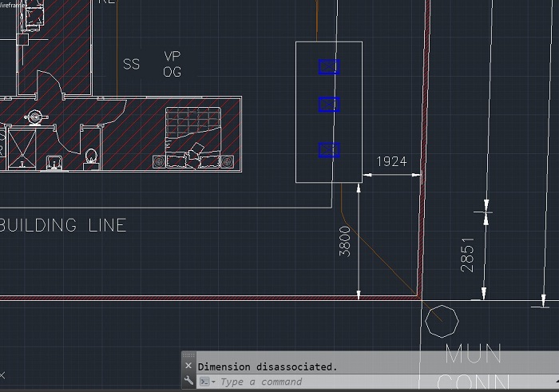Select the shower cubicle cross symbol

point(22,148)
